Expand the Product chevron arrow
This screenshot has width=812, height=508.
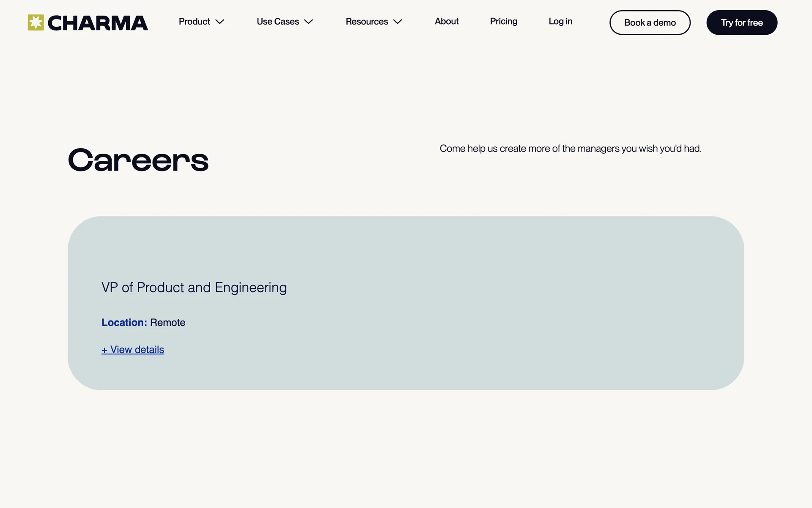(219, 22)
